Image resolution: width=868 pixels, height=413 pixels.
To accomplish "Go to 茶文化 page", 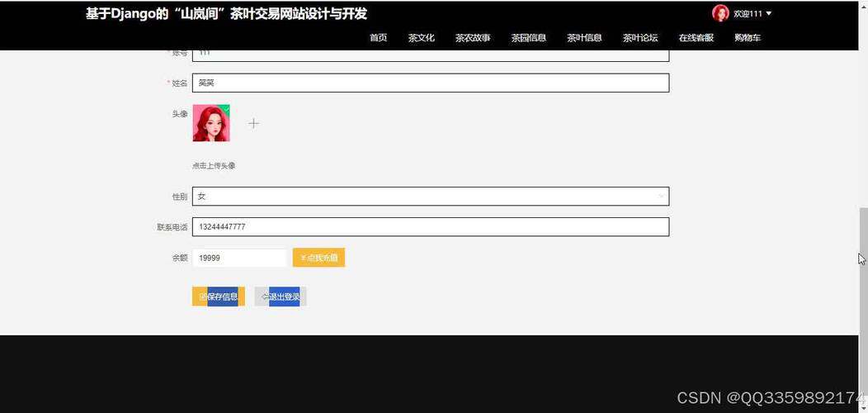I will [422, 38].
